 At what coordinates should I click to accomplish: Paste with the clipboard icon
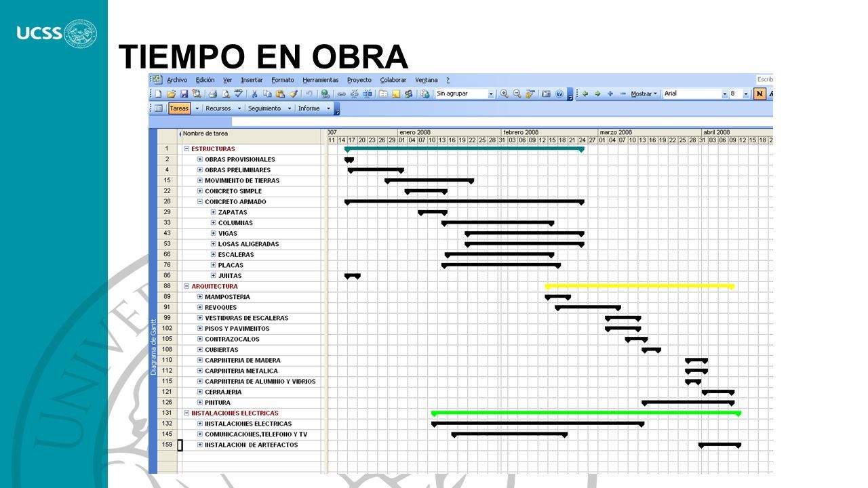coord(280,94)
